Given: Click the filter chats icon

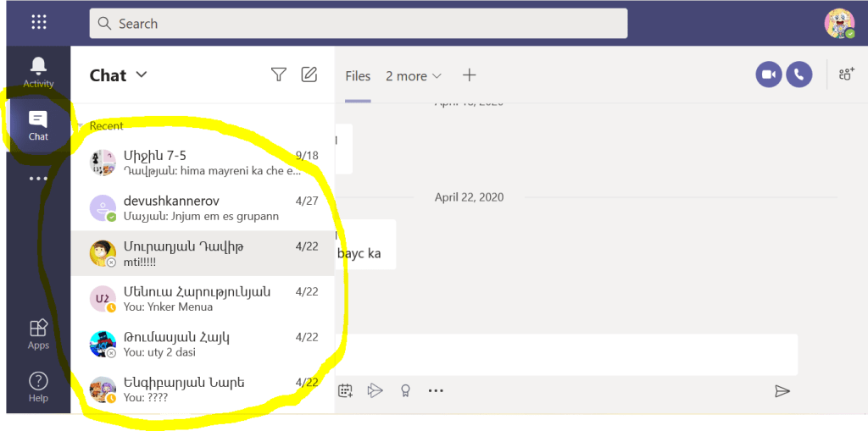Looking at the screenshot, I should point(278,75).
